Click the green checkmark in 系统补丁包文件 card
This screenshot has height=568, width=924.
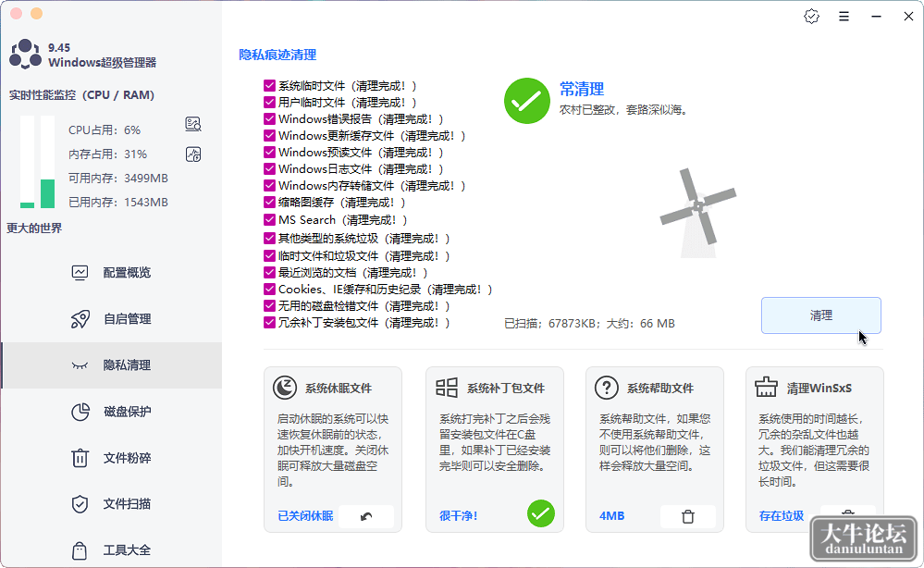541,513
